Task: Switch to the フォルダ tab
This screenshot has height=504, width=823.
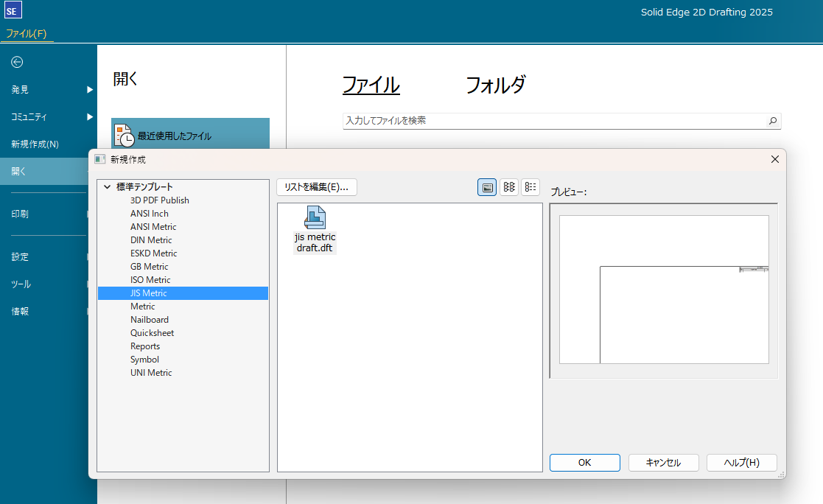Action: point(495,85)
